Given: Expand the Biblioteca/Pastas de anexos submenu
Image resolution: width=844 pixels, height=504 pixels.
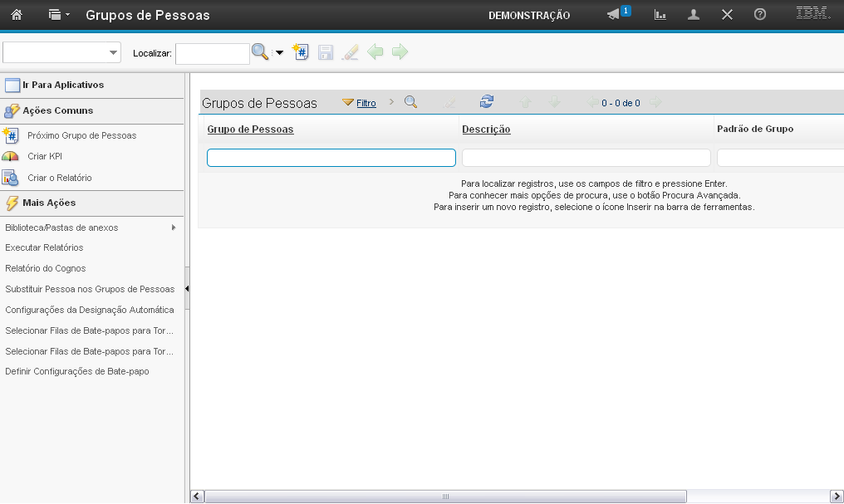Looking at the screenshot, I should [x=173, y=228].
